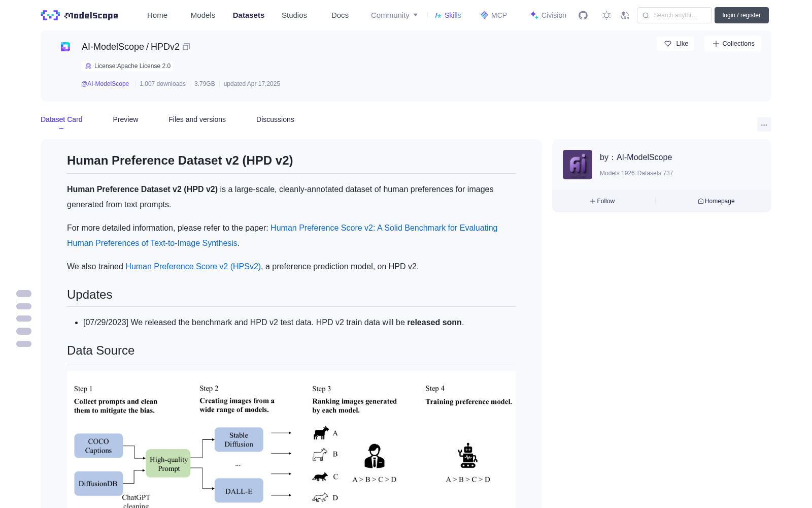Click the ModelScope logo
Screen dimensions: 812x508
[x=80, y=15]
